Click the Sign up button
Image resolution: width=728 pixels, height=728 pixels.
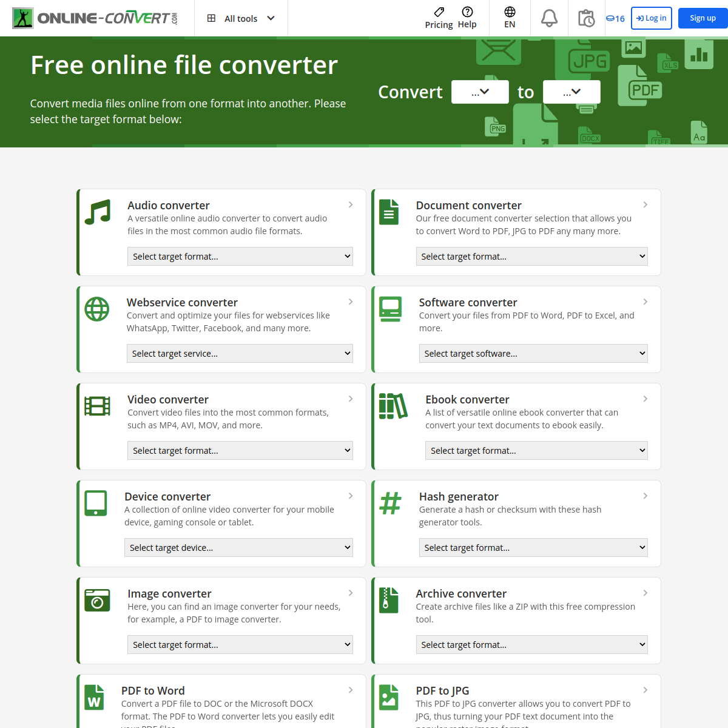click(x=703, y=18)
